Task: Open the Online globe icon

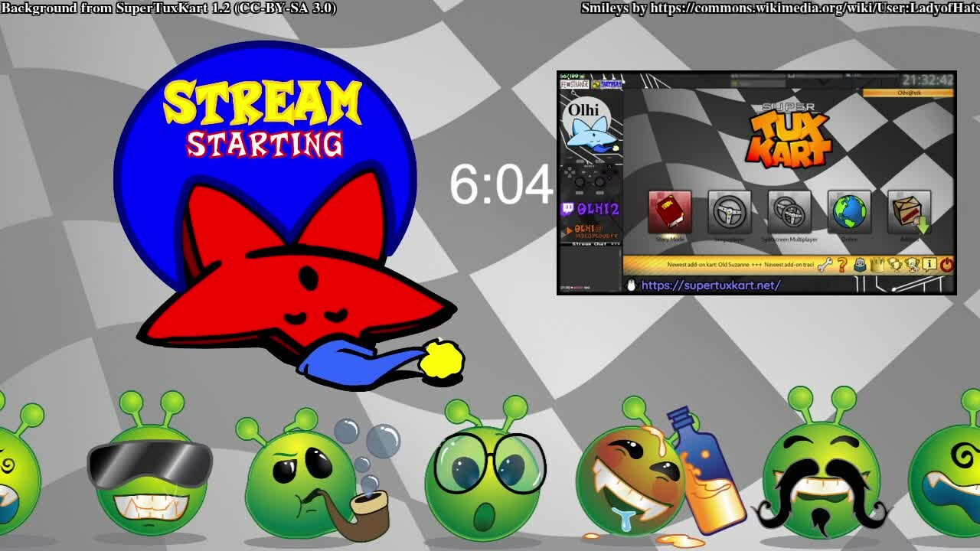Action: (849, 212)
